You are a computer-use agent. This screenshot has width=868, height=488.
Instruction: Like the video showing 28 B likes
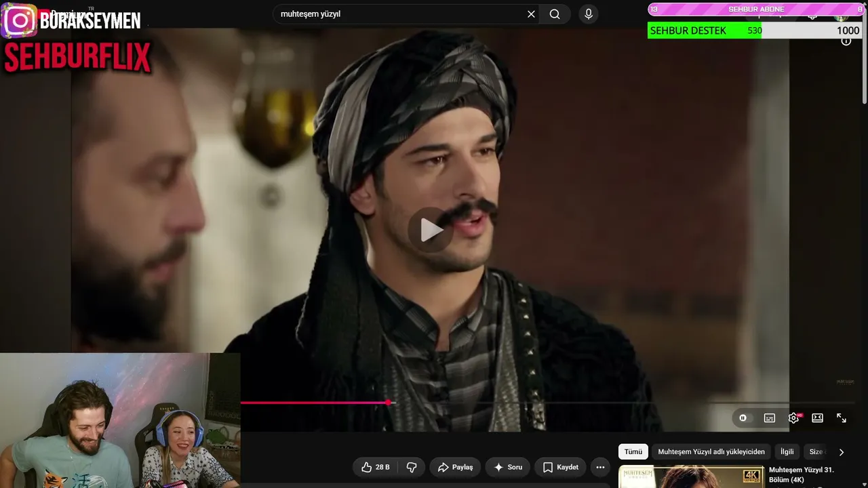(x=375, y=467)
